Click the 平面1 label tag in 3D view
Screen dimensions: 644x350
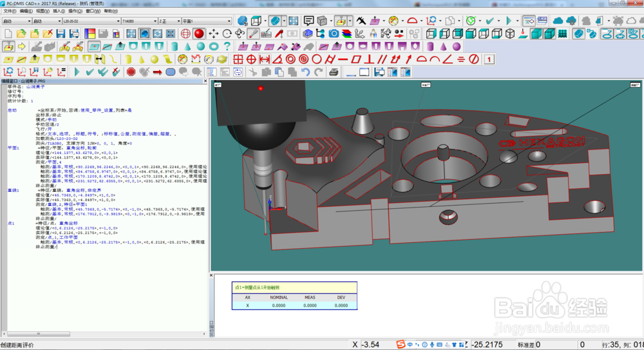click(x=426, y=84)
